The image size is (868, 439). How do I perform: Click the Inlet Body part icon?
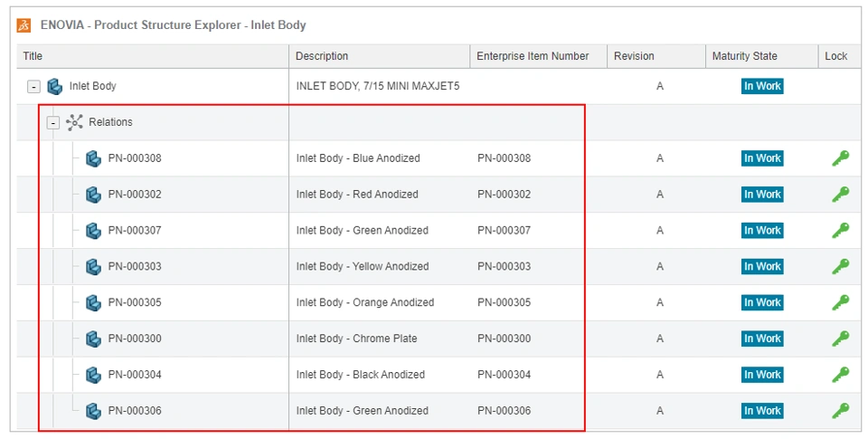click(x=55, y=87)
